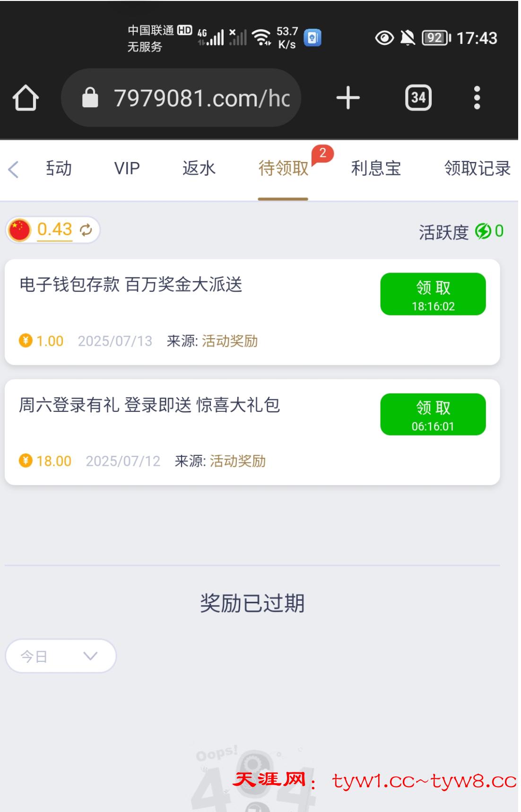521x812 pixels.
Task: Tap the browser home icon
Action: [26, 98]
